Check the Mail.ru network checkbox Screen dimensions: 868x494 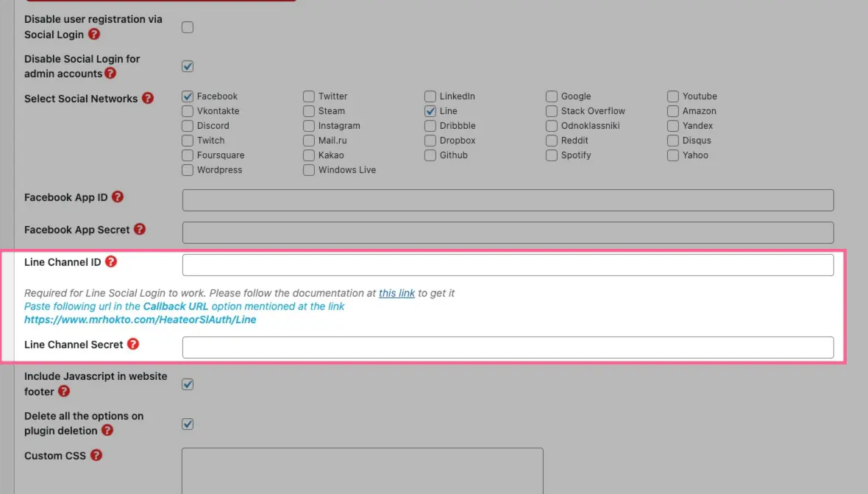click(x=309, y=141)
